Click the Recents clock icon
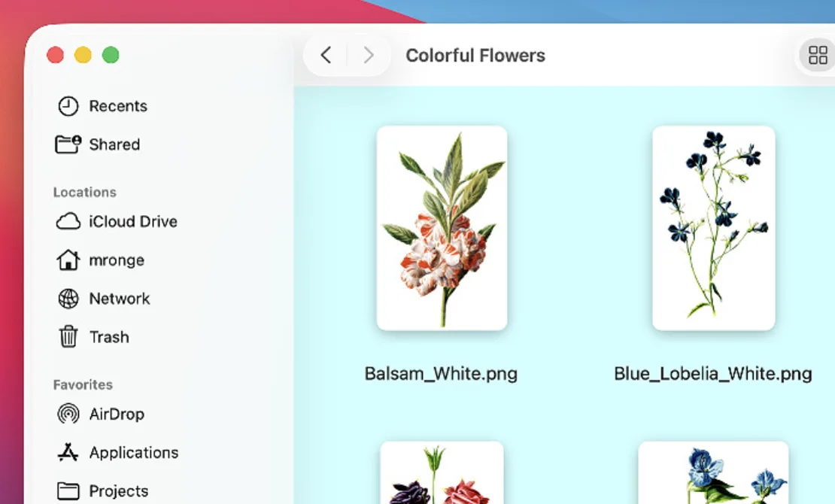835x504 pixels. (68, 106)
